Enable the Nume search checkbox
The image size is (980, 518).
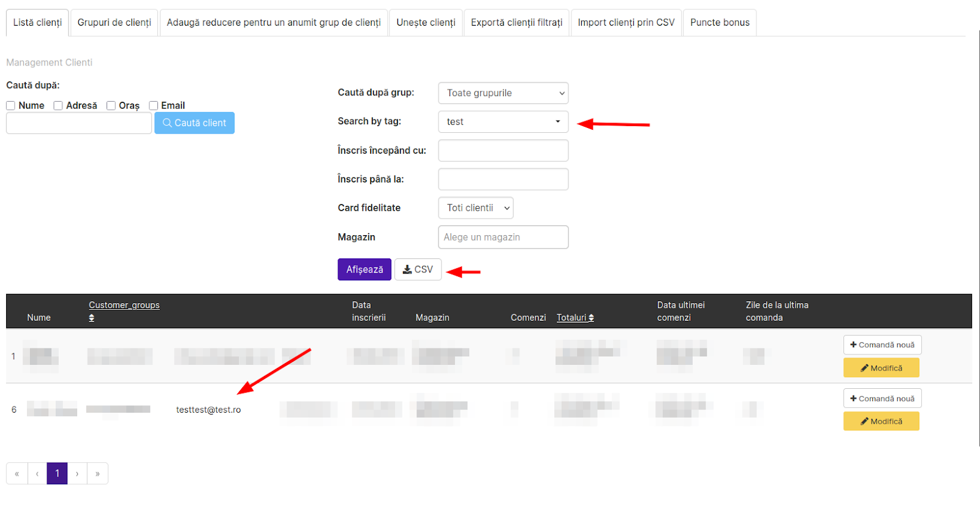pyautogui.click(x=11, y=106)
